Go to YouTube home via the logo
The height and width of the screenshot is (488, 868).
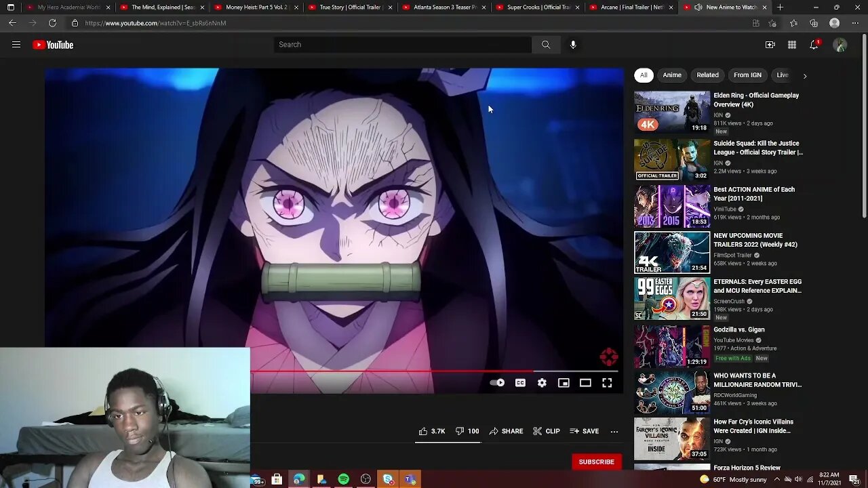[x=53, y=45]
